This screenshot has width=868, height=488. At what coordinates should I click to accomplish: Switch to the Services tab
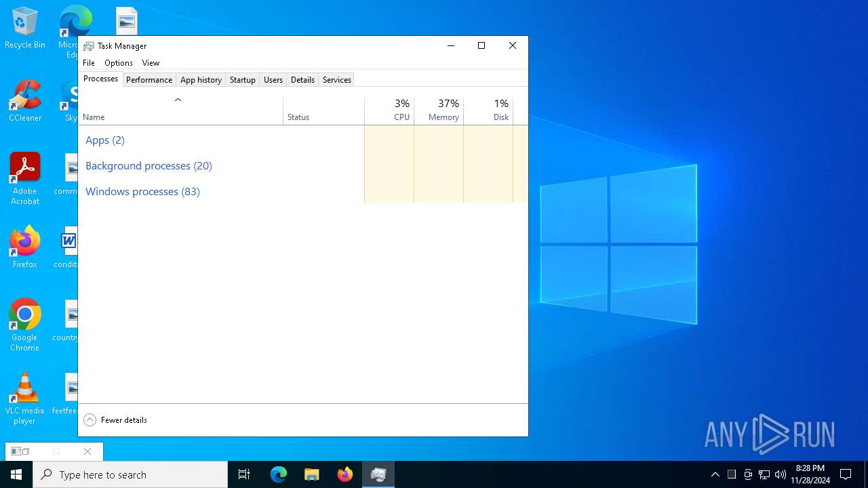[x=336, y=80]
